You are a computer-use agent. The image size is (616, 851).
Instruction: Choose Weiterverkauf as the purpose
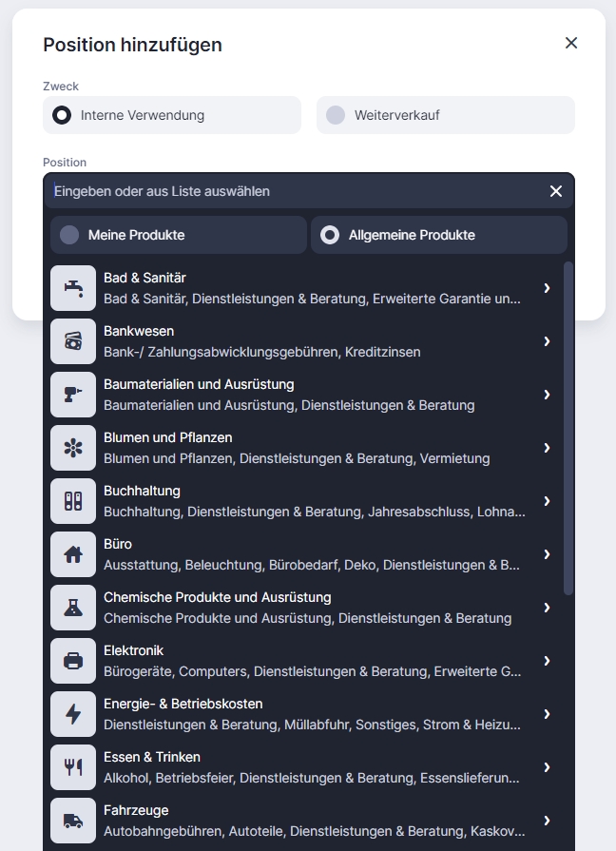(336, 115)
